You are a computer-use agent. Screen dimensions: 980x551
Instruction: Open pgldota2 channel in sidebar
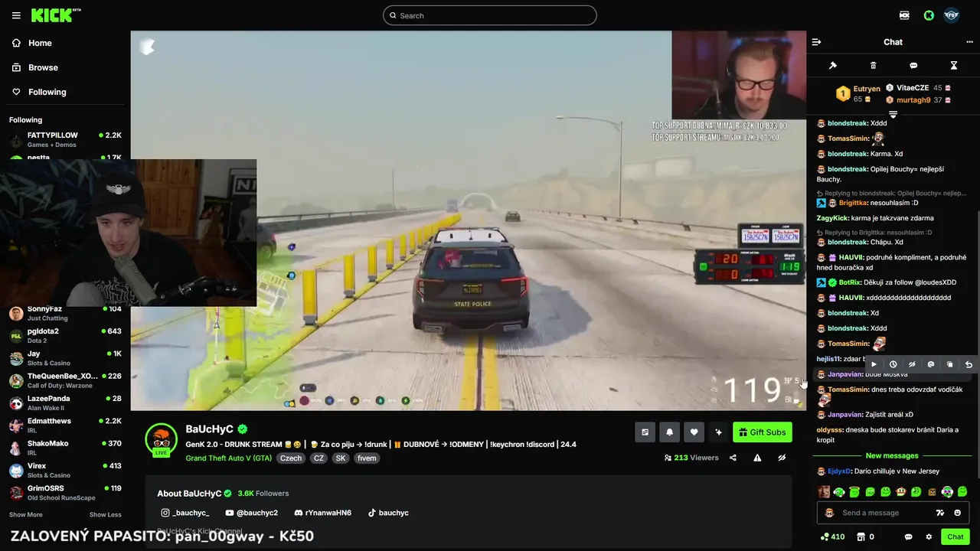[x=65, y=336]
